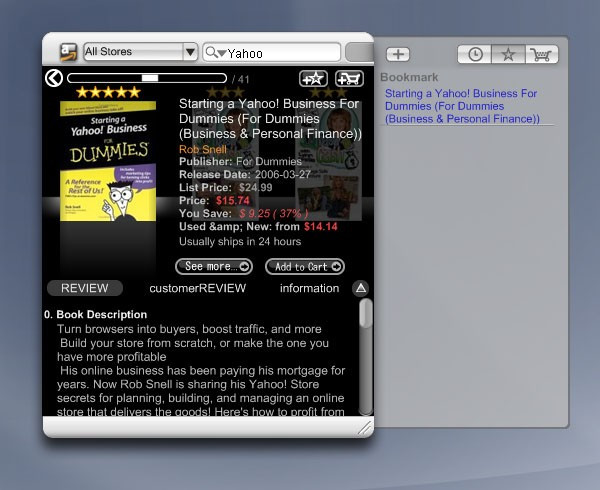
Task: Add item to bookmarks star icon
Action: click(313, 78)
